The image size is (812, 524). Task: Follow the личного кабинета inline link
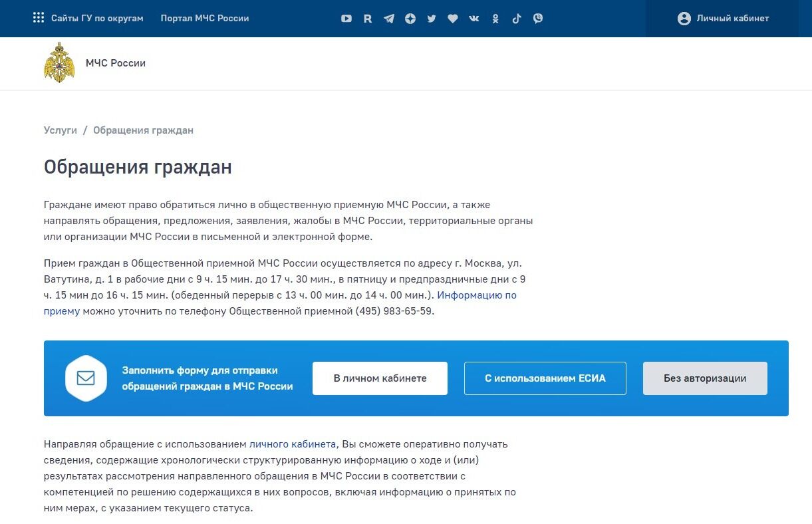pyautogui.click(x=293, y=444)
